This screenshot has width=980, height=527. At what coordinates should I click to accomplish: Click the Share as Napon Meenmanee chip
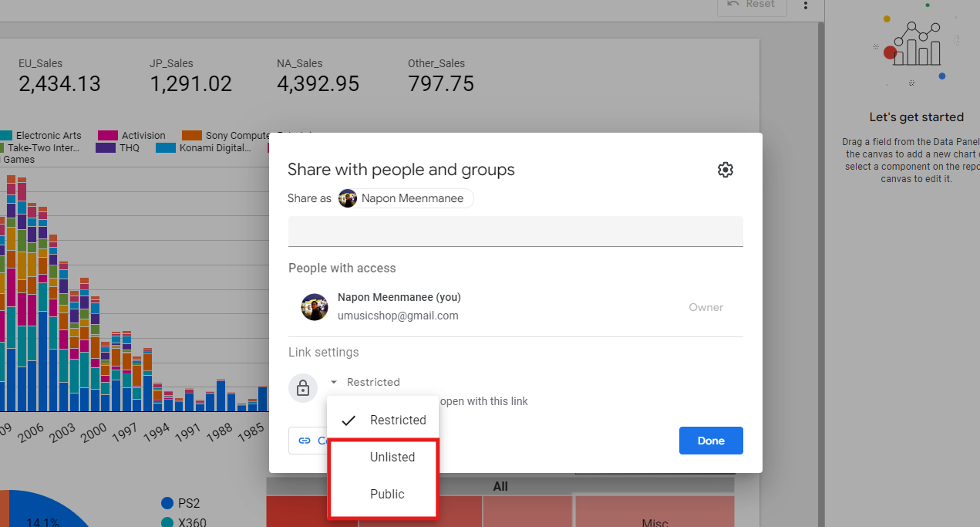pos(406,198)
